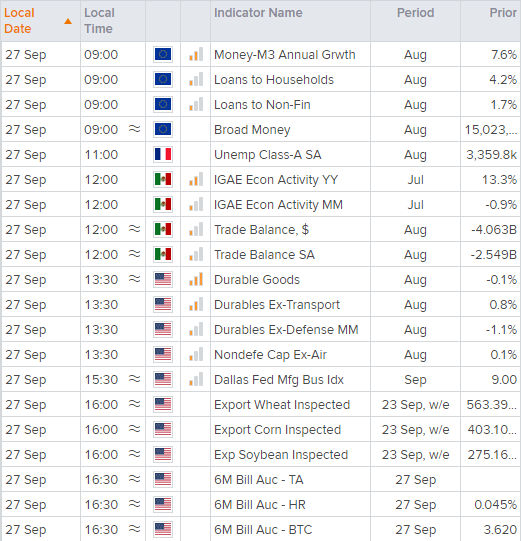Click the US flag next to Durable Goods
The image size is (521, 541).
[163, 279]
